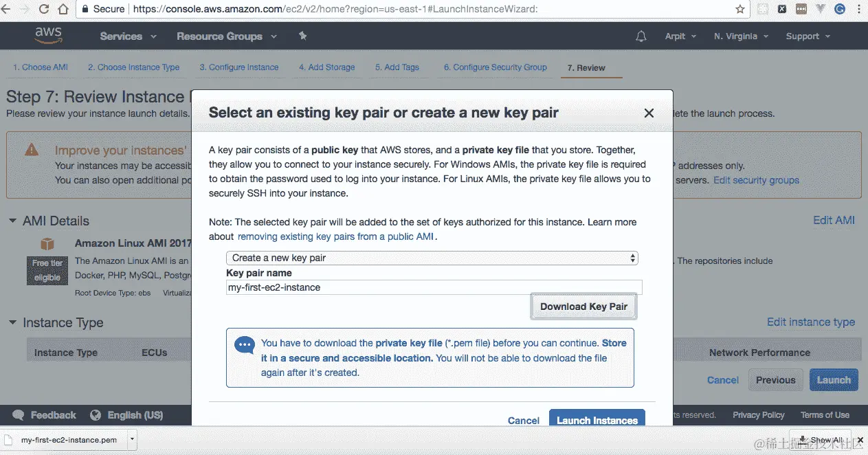Click the Download Key Pair button
This screenshot has width=868, height=455.
coord(583,307)
